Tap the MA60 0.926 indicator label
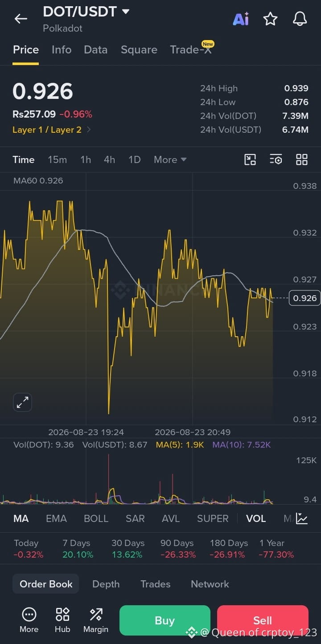 point(38,180)
